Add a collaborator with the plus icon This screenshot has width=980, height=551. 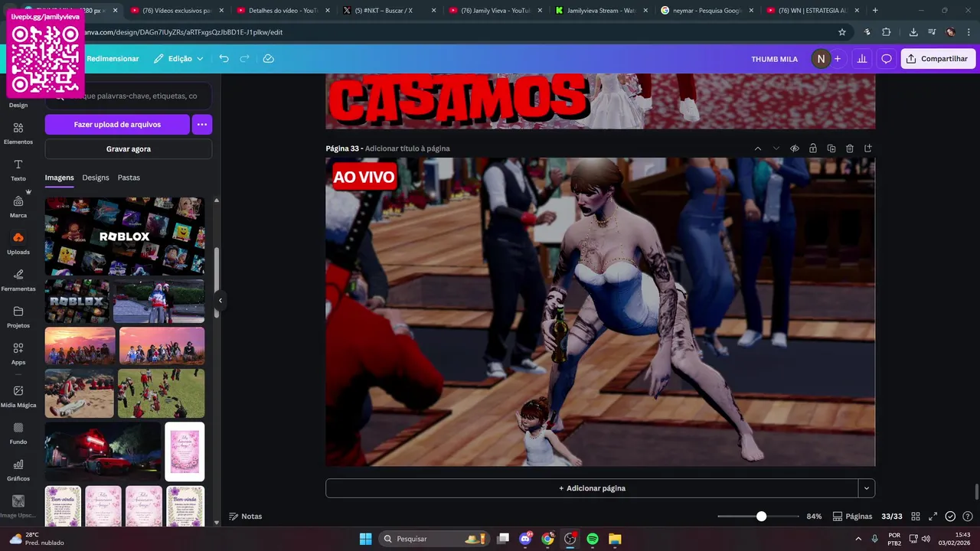(x=838, y=59)
